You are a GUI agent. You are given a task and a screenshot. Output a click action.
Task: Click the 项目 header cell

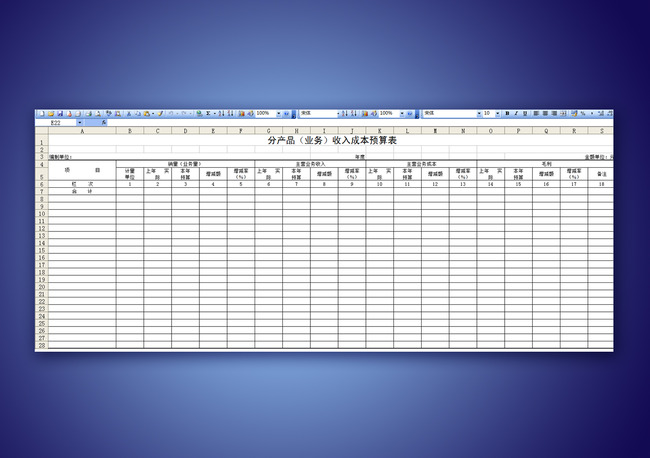click(82, 170)
